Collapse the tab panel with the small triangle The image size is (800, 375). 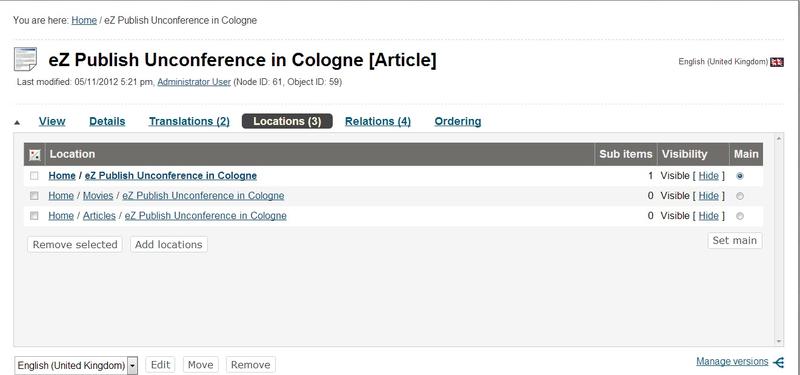(x=17, y=122)
